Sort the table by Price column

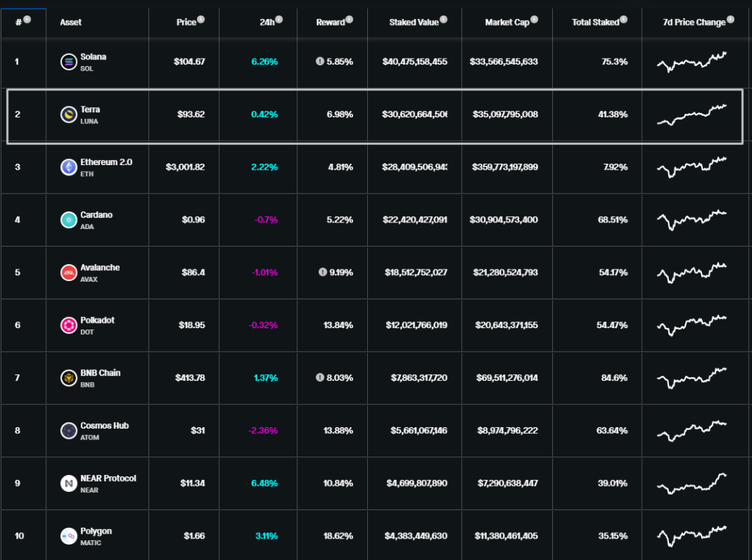[x=187, y=23]
